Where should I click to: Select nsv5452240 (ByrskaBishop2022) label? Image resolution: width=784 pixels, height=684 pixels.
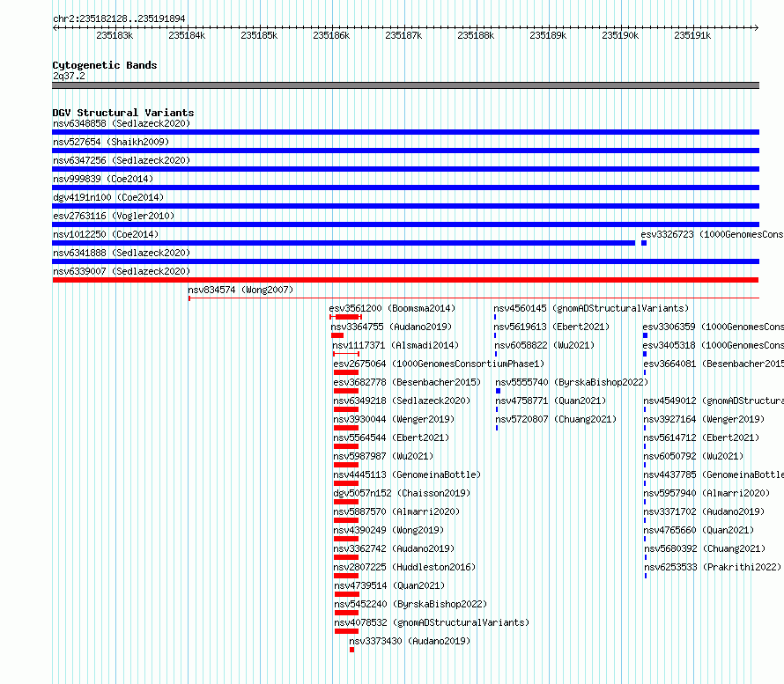[x=410, y=604]
